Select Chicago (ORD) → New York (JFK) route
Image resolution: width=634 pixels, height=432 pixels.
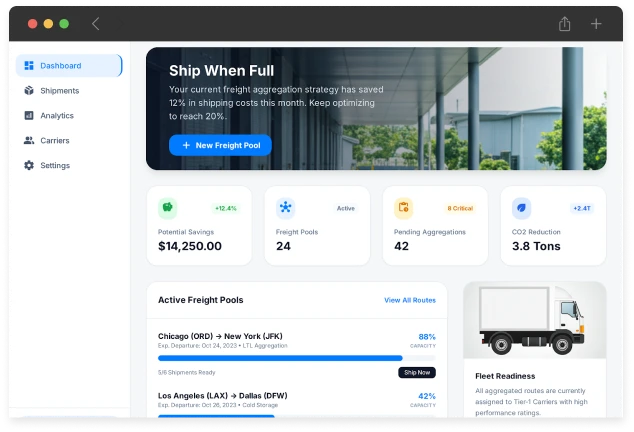[220, 336]
